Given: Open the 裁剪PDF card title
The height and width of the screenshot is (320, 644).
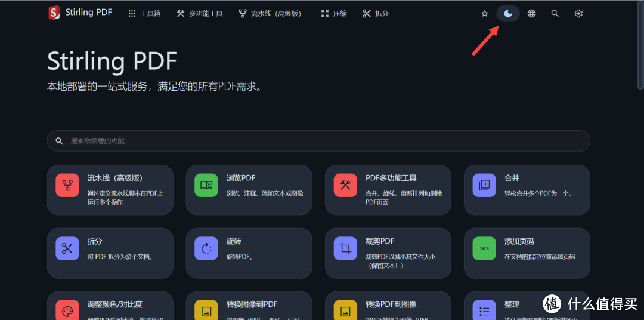Looking at the screenshot, I should 380,241.
